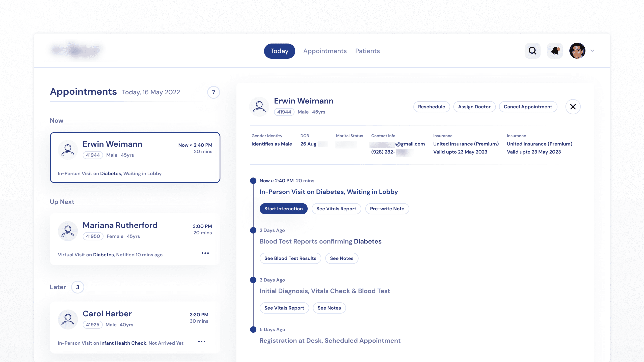Open the search icon in header
The image size is (644, 362).
532,51
